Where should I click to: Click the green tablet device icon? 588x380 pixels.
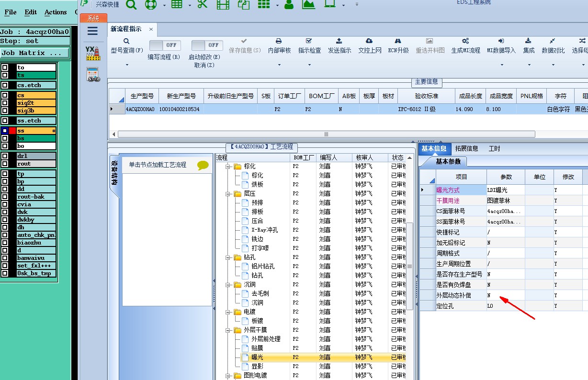tap(330, 4)
